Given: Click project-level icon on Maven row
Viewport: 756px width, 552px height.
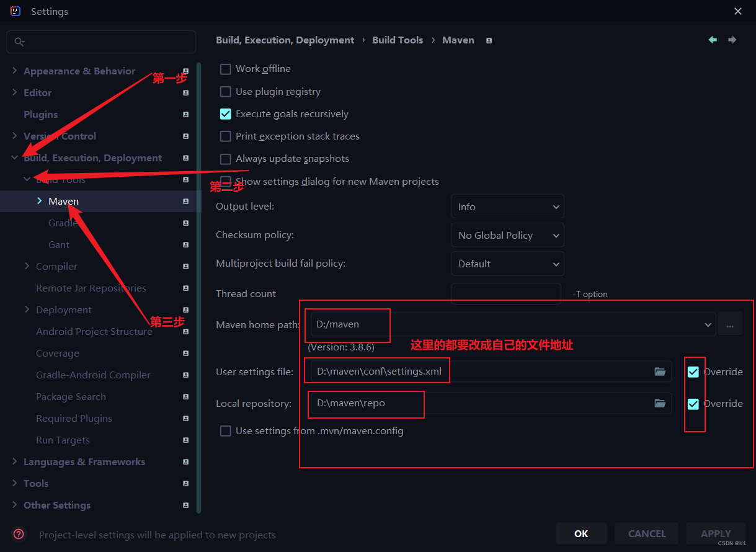Looking at the screenshot, I should pos(185,202).
